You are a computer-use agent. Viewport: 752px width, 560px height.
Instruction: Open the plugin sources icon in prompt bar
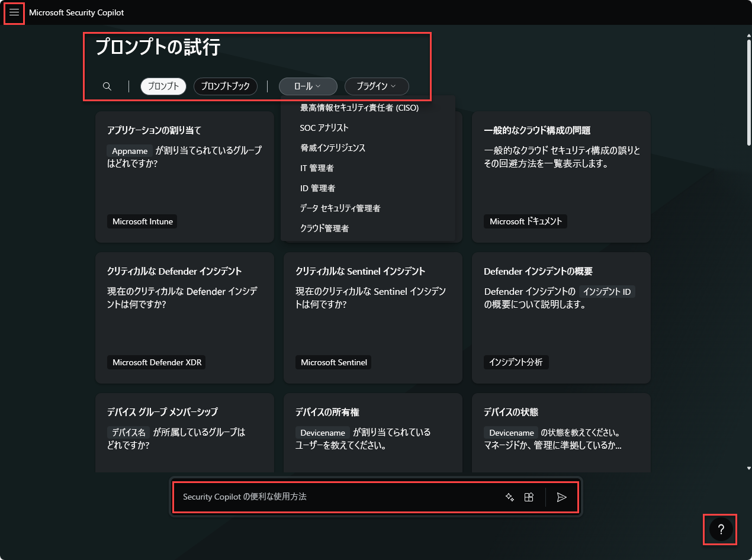point(529,497)
